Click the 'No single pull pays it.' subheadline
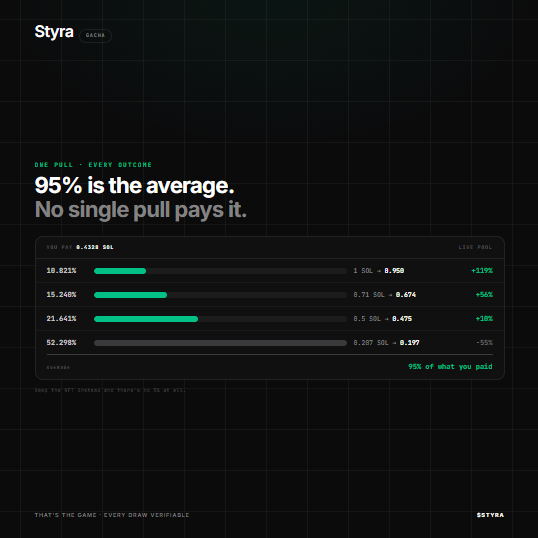Image resolution: width=538 pixels, height=538 pixels. (141, 210)
